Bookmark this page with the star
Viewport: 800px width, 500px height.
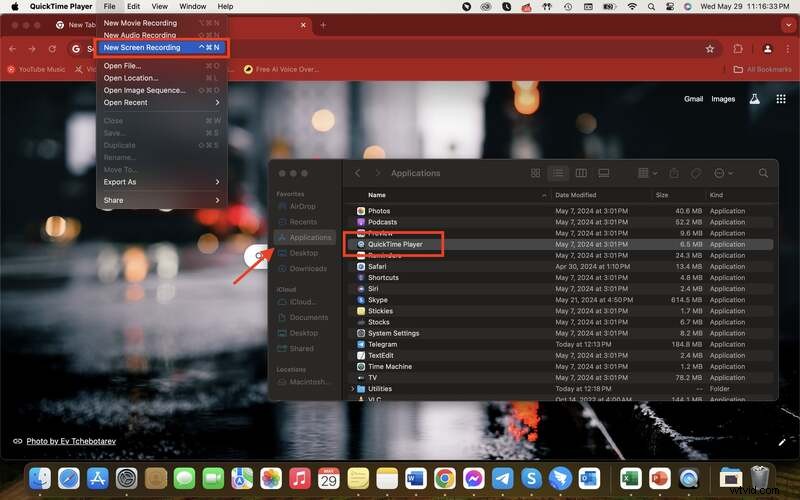(x=710, y=49)
